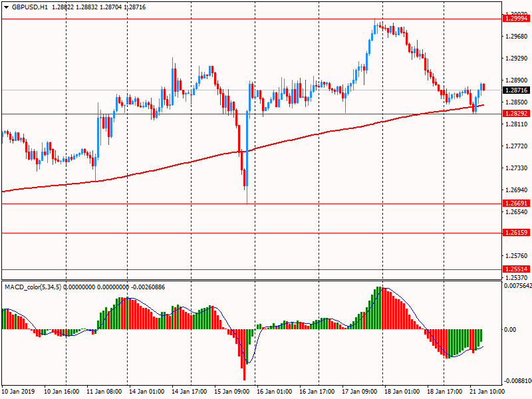Click the 1.28900 price scale value
This screenshot has height=399, width=532.
tap(517, 80)
